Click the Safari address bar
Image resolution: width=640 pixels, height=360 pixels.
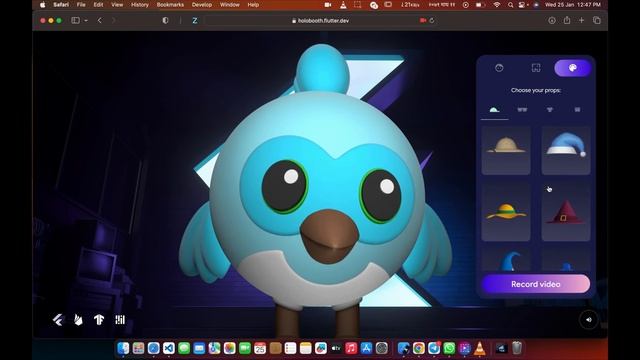[x=320, y=20]
